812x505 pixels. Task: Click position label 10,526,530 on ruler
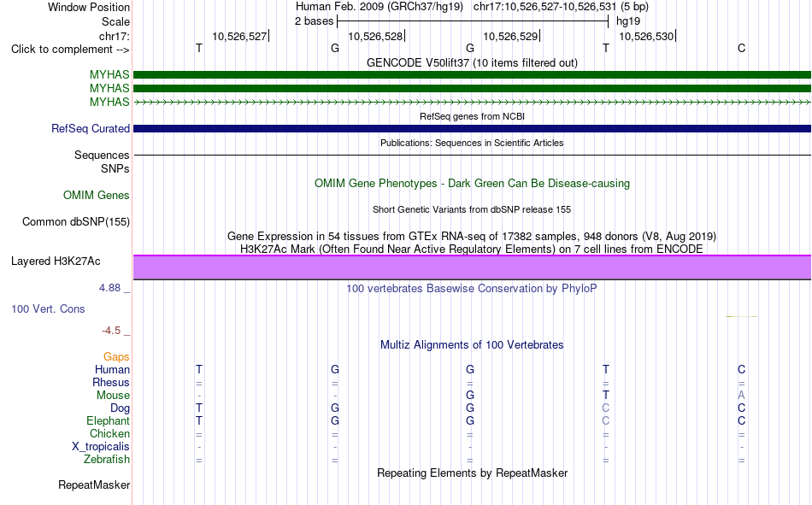(x=646, y=36)
